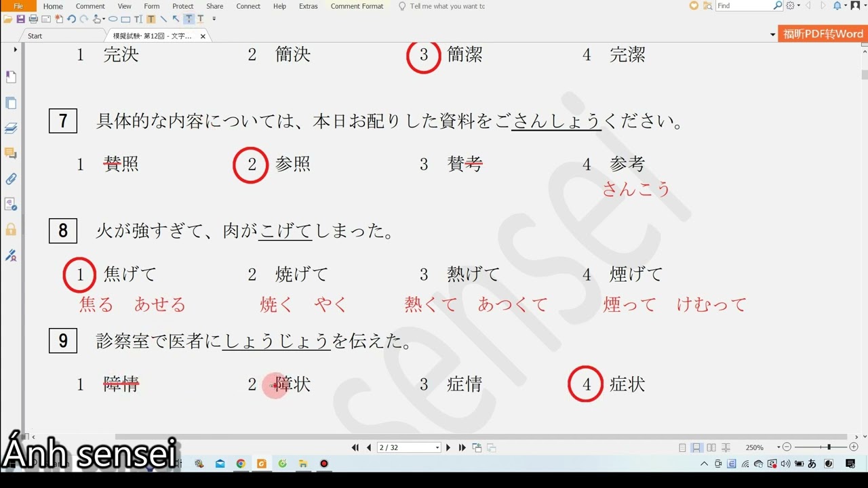Close the 模擬試験 document tab
Screen dimensions: 868x488
coord(203,36)
